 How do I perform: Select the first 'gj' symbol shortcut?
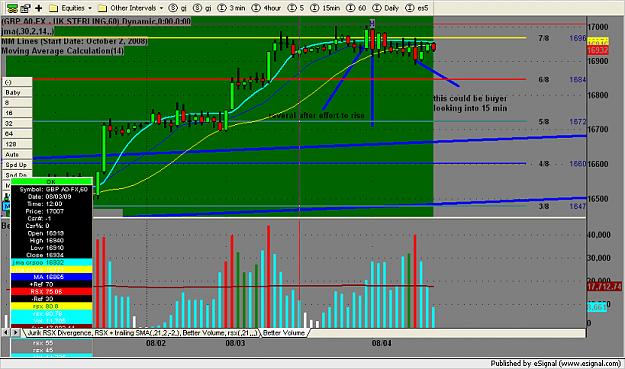[178, 8]
